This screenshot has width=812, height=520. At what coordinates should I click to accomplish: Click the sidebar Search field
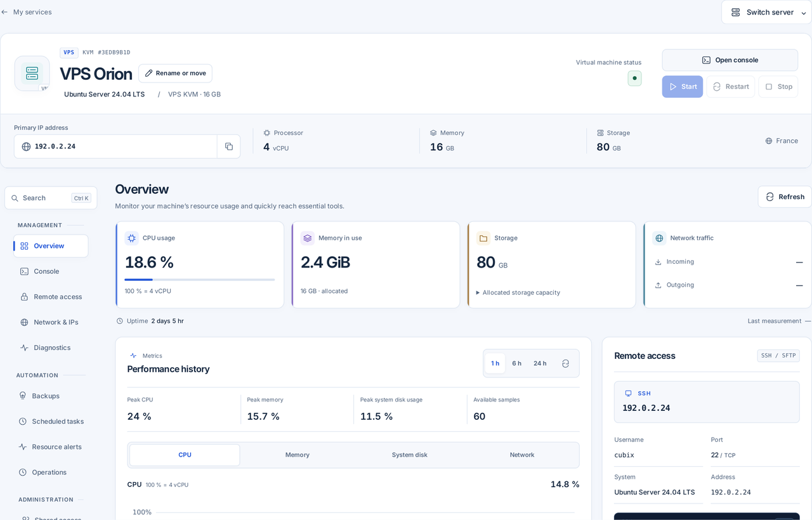coord(51,198)
